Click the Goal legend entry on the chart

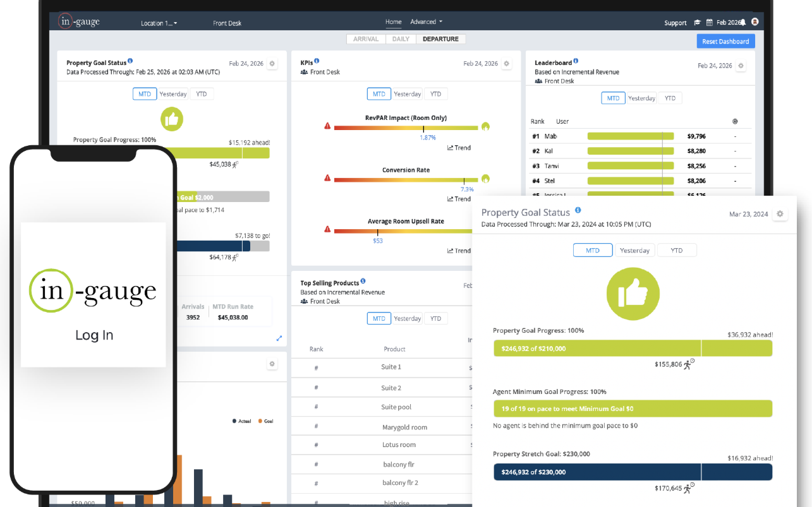265,421
